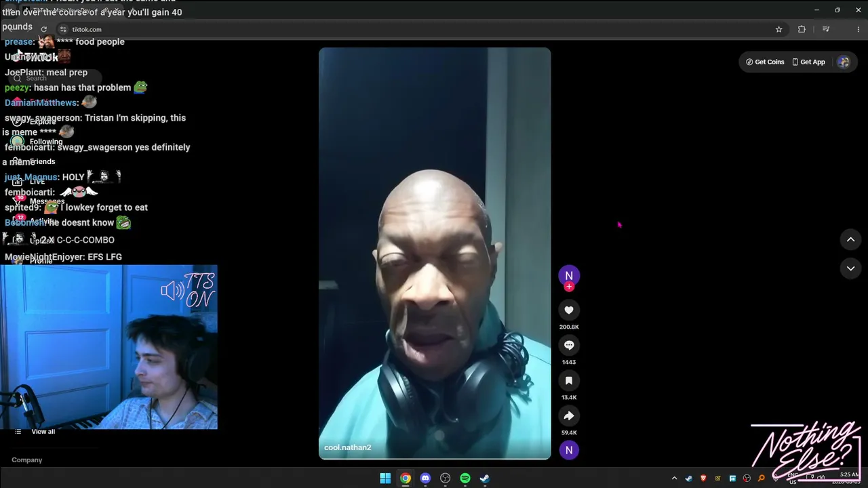Viewport: 868px width, 488px height.
Task: Open the creator's purple N avatar
Action: click(x=569, y=275)
